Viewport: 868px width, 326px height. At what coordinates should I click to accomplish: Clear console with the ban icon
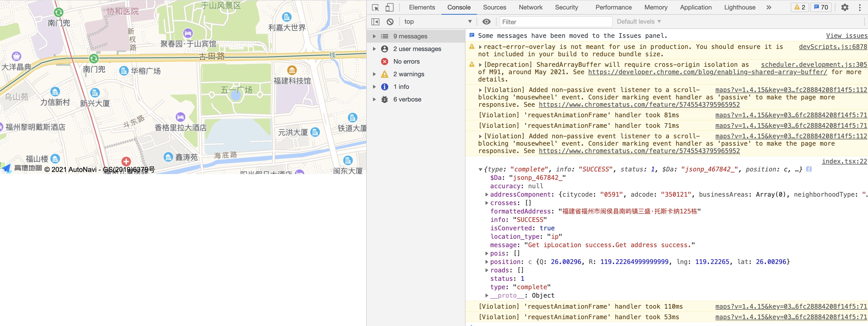tap(390, 22)
